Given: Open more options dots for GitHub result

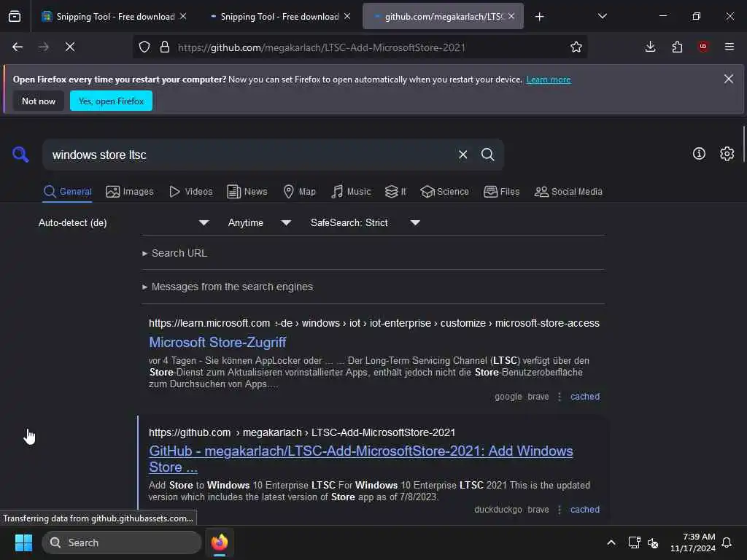Looking at the screenshot, I should [560, 510].
